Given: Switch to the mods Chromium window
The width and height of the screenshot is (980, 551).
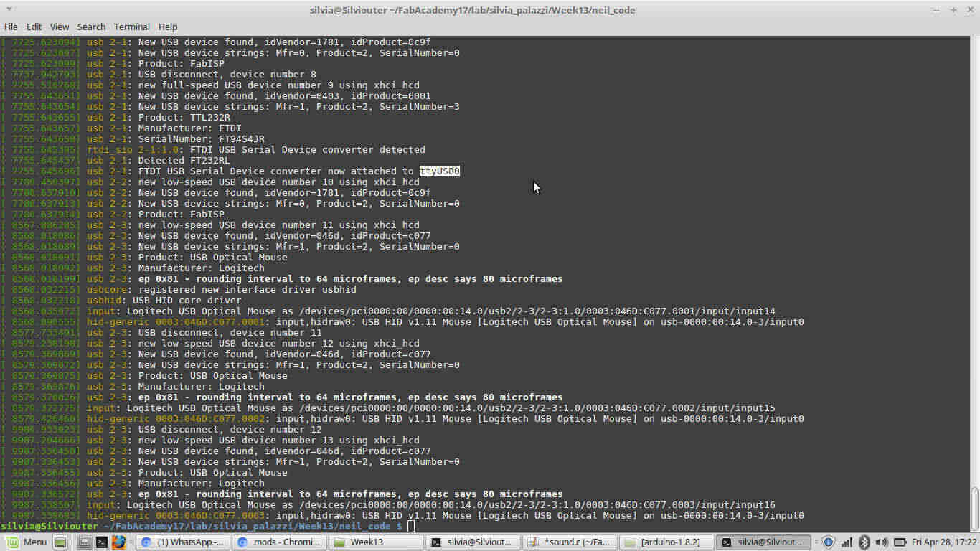Looking at the screenshot, I should point(279,542).
